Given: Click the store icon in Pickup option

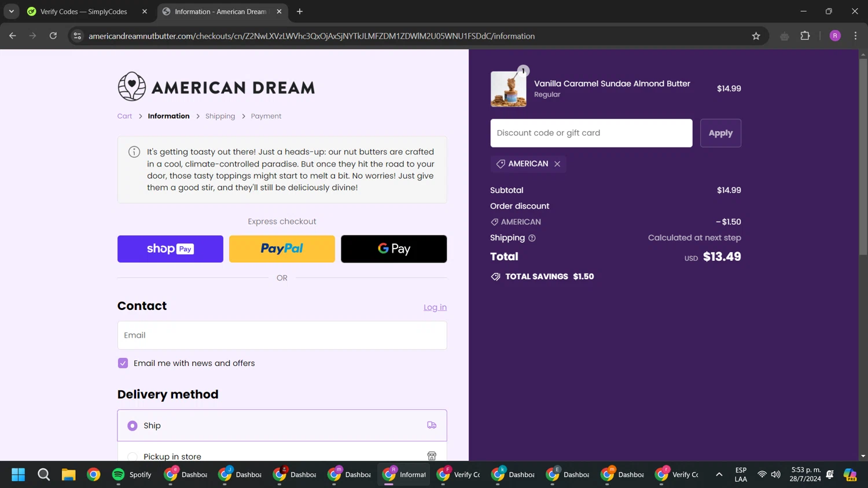Looking at the screenshot, I should (x=432, y=456).
